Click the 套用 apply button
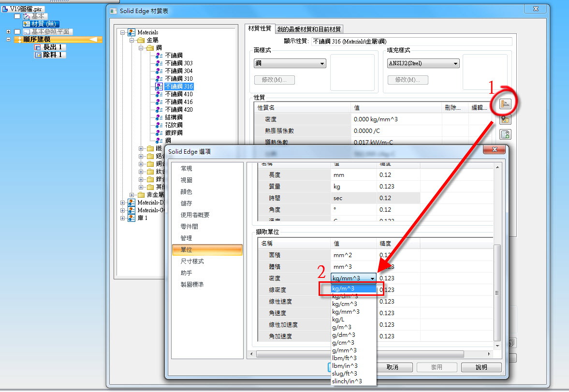Image resolution: width=569 pixels, height=392 pixels. [x=437, y=367]
